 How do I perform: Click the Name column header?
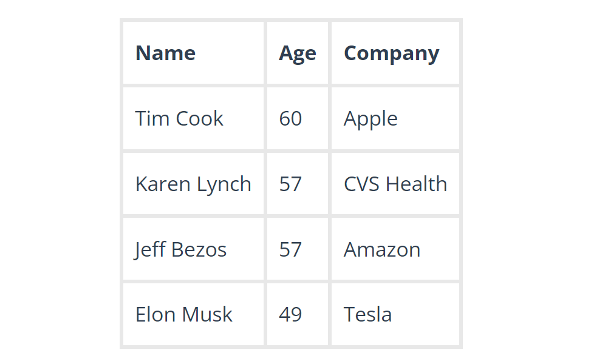[165, 53]
